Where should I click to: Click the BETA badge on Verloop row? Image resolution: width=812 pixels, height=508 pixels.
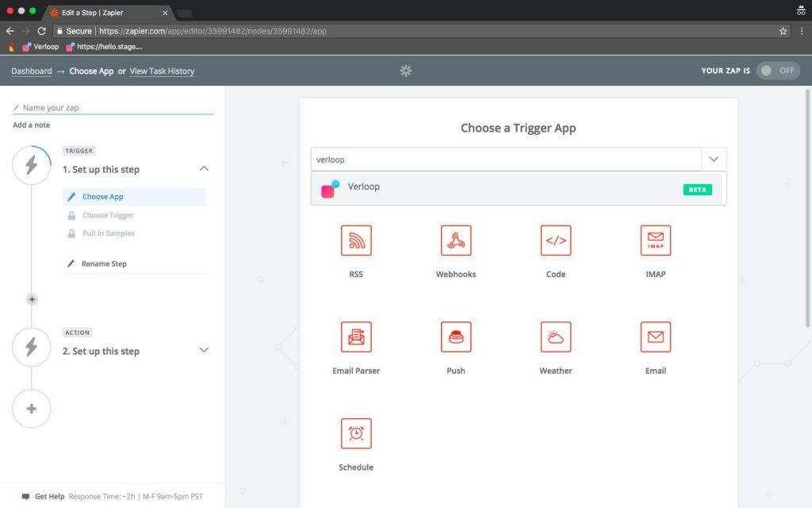pyautogui.click(x=698, y=190)
